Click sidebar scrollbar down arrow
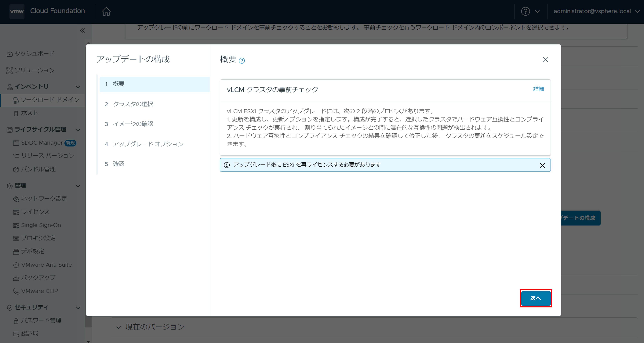 pyautogui.click(x=88, y=341)
